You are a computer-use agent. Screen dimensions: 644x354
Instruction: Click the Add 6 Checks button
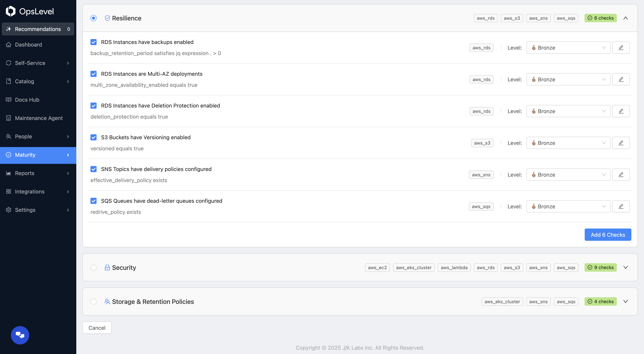point(608,235)
